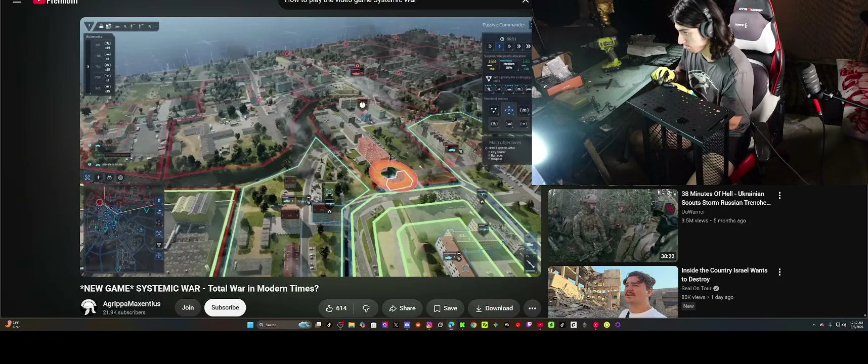Clear the YouTube search box text

[x=525, y=2]
